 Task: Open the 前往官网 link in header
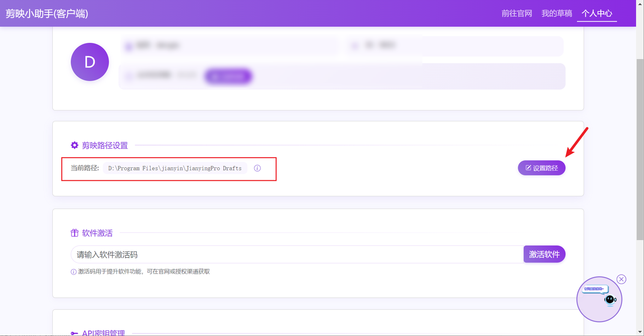(x=517, y=13)
